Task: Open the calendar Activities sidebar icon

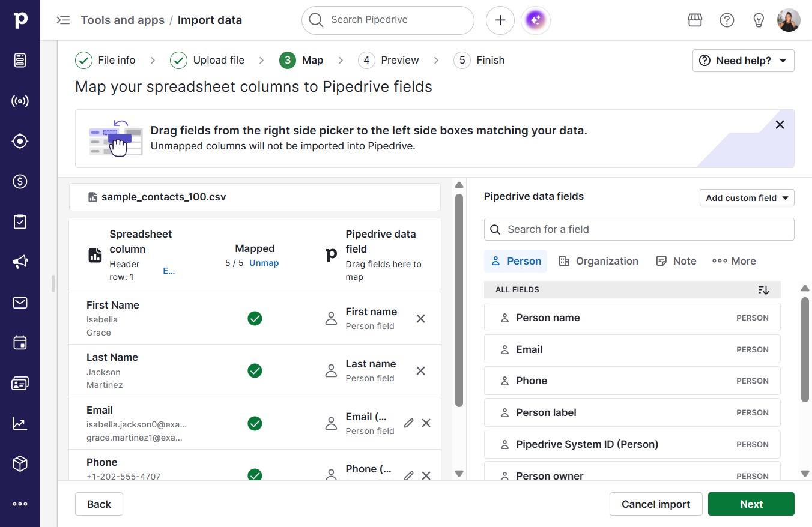Action: tap(20, 343)
